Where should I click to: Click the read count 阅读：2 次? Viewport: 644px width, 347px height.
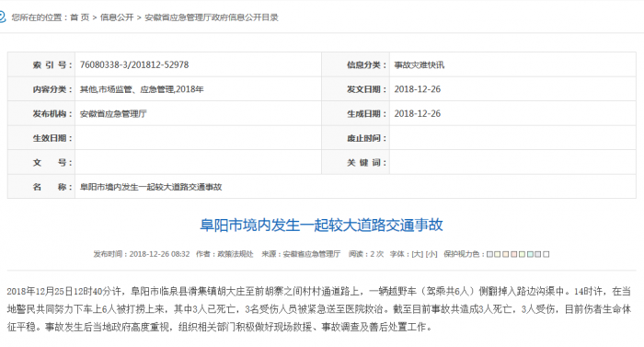coord(366,254)
